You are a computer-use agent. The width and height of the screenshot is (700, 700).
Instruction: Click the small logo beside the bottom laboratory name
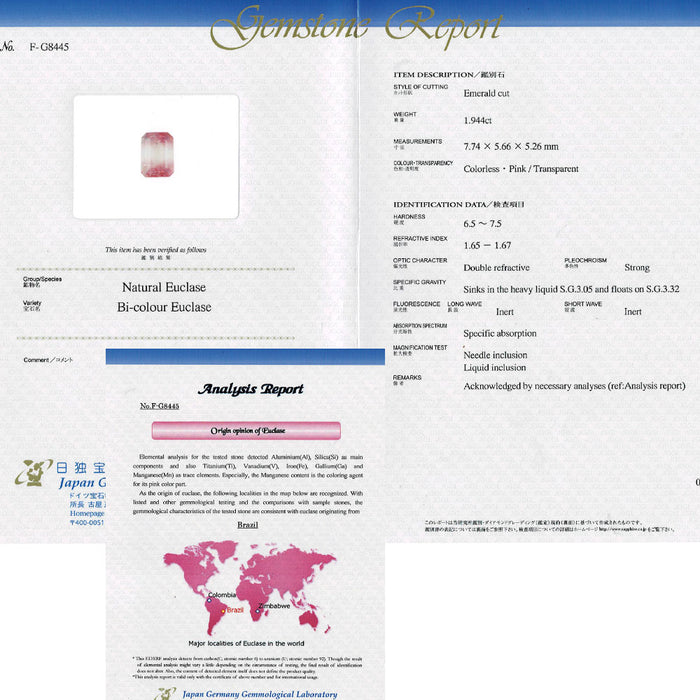(163, 693)
